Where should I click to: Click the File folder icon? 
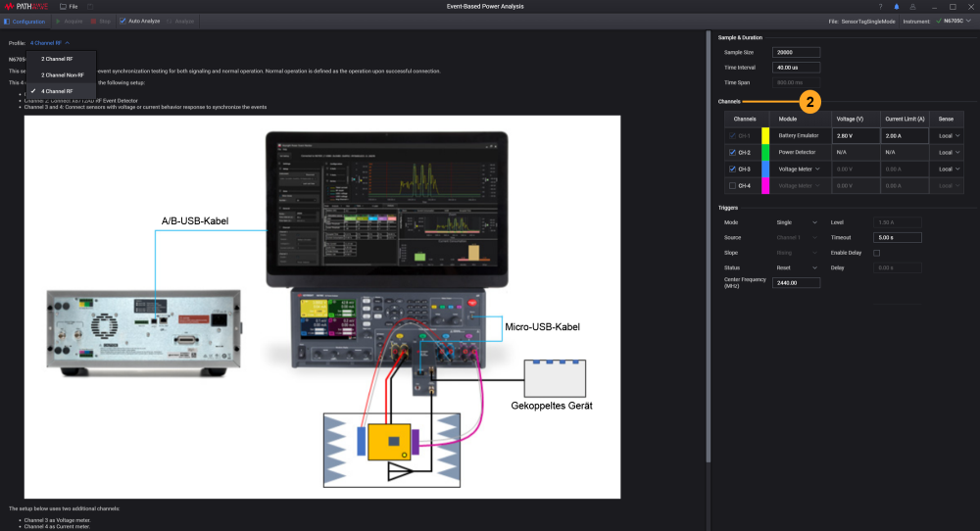(x=64, y=6)
